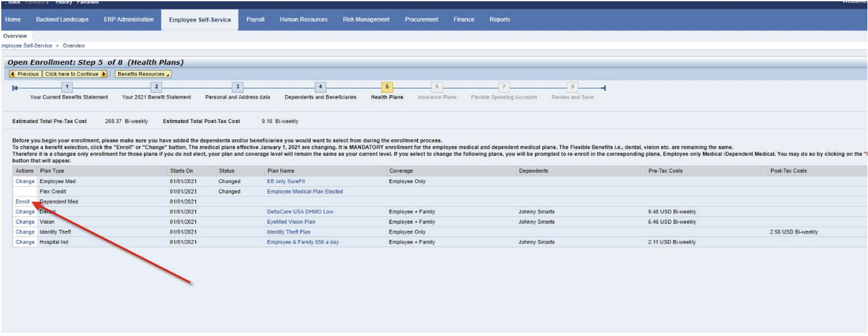Jump to roadmap step 3 box
868x336 pixels.
pyautogui.click(x=237, y=87)
